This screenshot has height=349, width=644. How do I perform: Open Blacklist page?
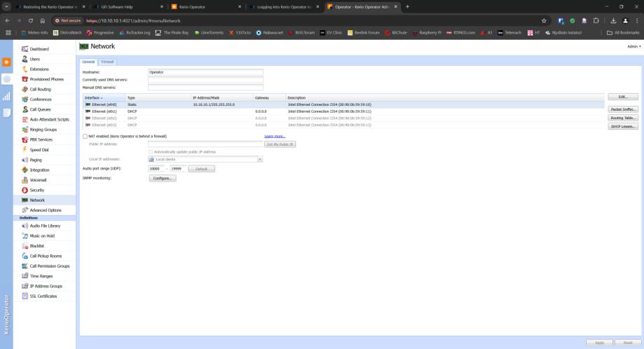(x=36, y=246)
